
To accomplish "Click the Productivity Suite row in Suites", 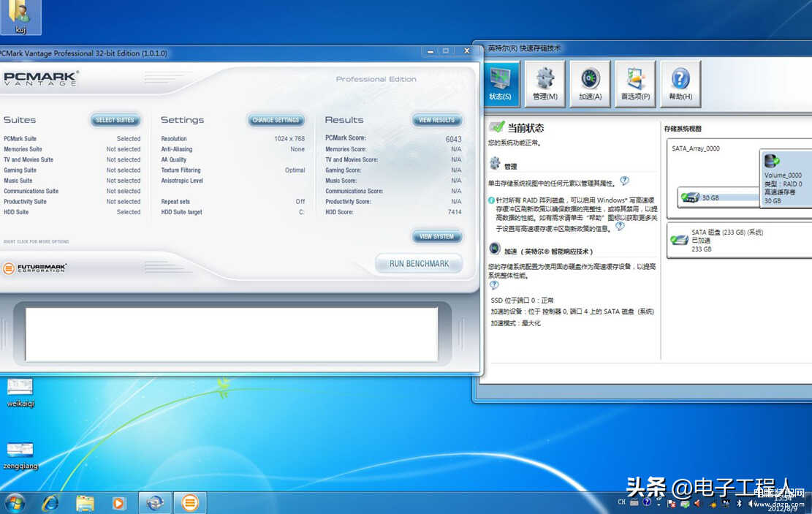I will pos(72,202).
